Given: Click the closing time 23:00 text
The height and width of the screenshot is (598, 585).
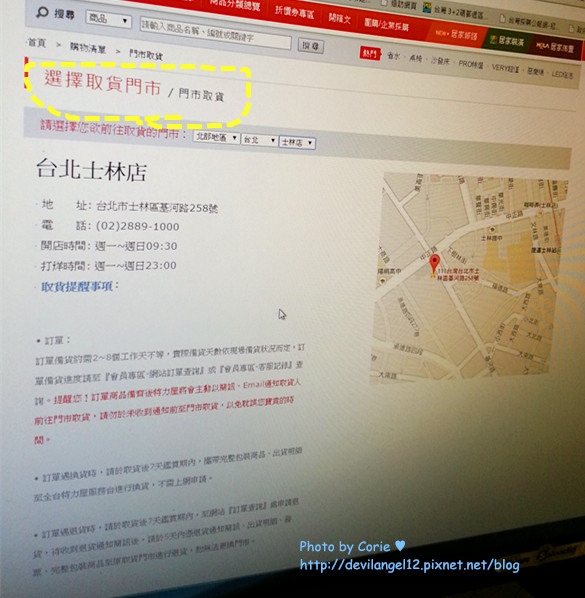Looking at the screenshot, I should pyautogui.click(x=161, y=265).
